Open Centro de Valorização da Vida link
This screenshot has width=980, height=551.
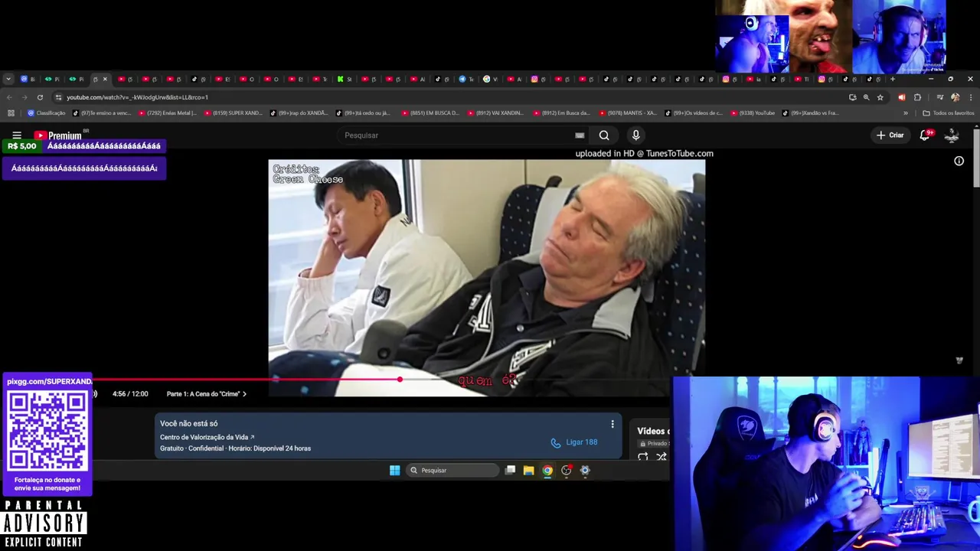tap(207, 437)
